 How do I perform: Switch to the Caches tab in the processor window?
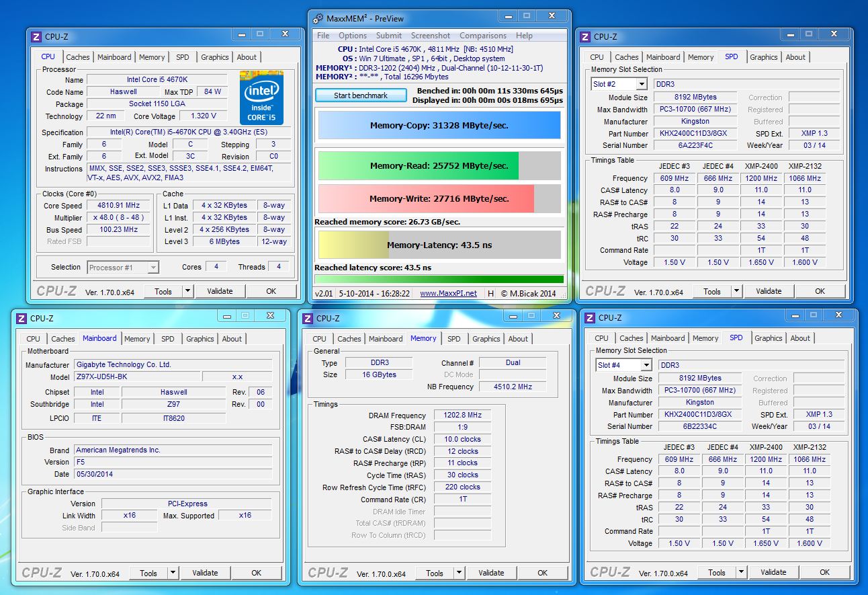78,57
